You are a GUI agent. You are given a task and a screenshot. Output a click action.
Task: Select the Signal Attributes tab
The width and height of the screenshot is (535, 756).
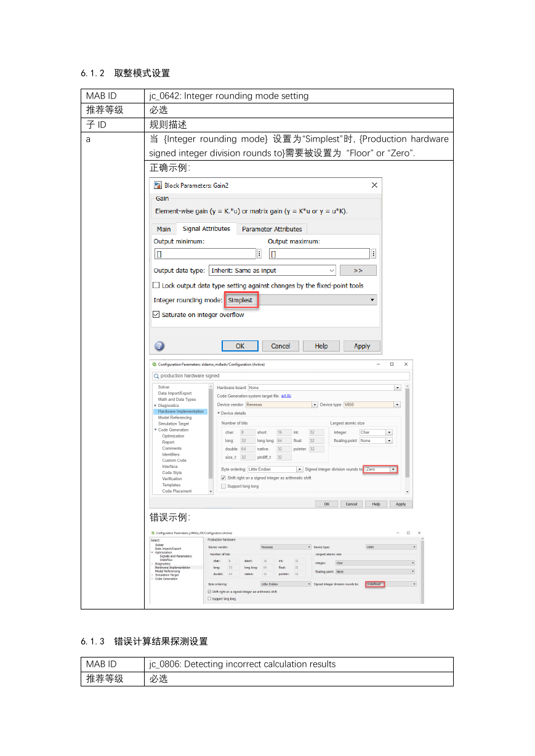pyautogui.click(x=207, y=228)
